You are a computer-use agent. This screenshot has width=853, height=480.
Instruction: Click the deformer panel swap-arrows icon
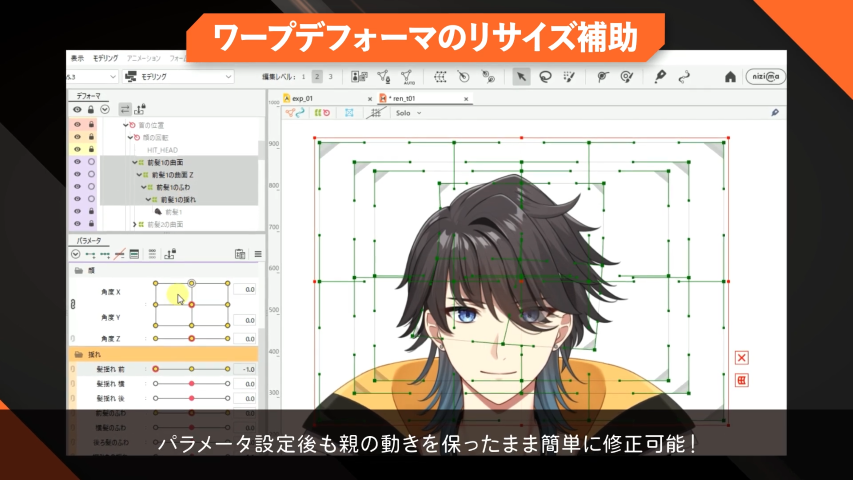(x=125, y=109)
